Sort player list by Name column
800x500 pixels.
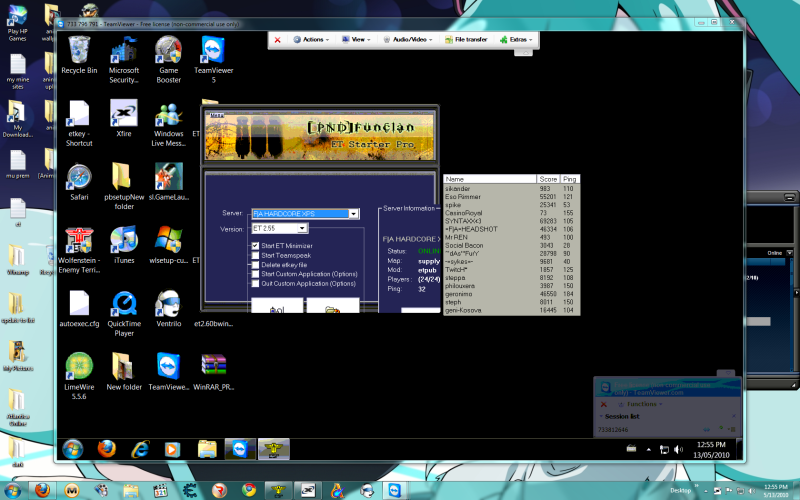[490, 179]
